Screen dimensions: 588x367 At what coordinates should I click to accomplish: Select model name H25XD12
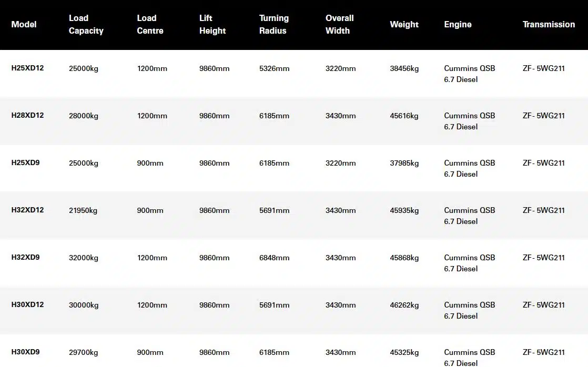coord(27,68)
